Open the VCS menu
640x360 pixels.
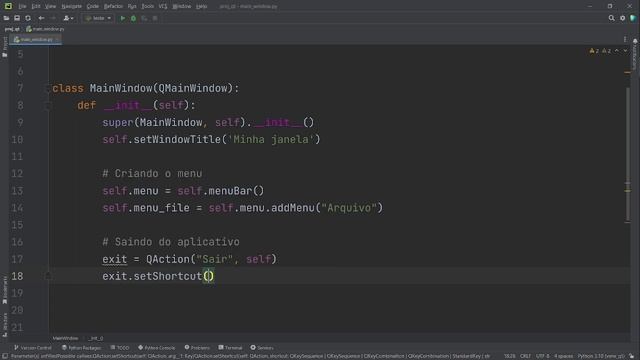click(163, 7)
